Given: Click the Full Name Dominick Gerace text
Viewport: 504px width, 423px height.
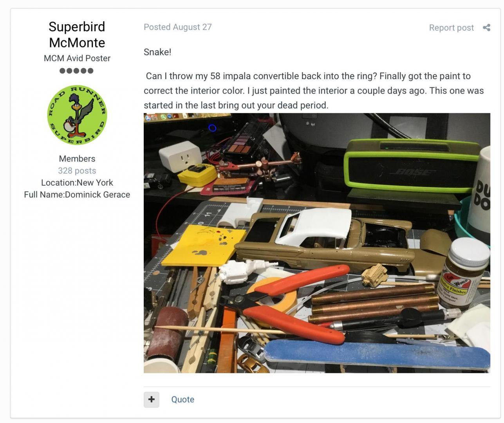Looking at the screenshot, I should point(77,195).
